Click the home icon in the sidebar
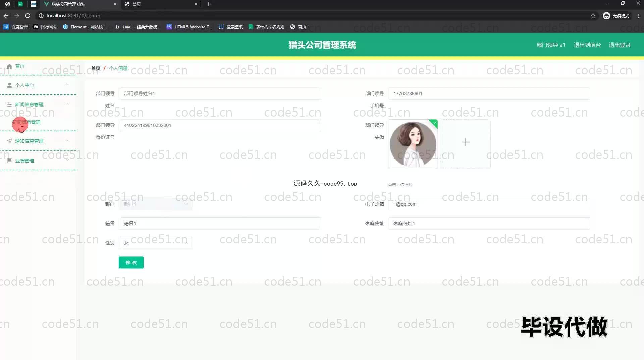This screenshot has width=644, height=360. pos(9,66)
